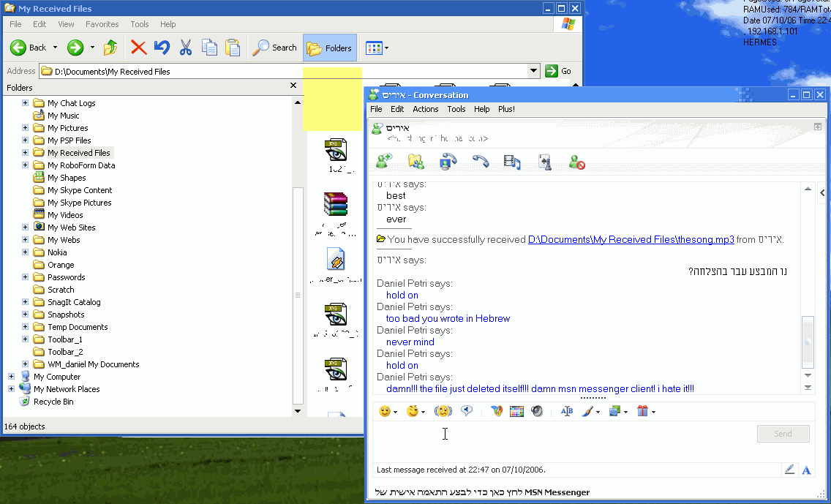Click the Back button in Explorer
Image resolution: width=831 pixels, height=504 pixels.
coord(28,48)
